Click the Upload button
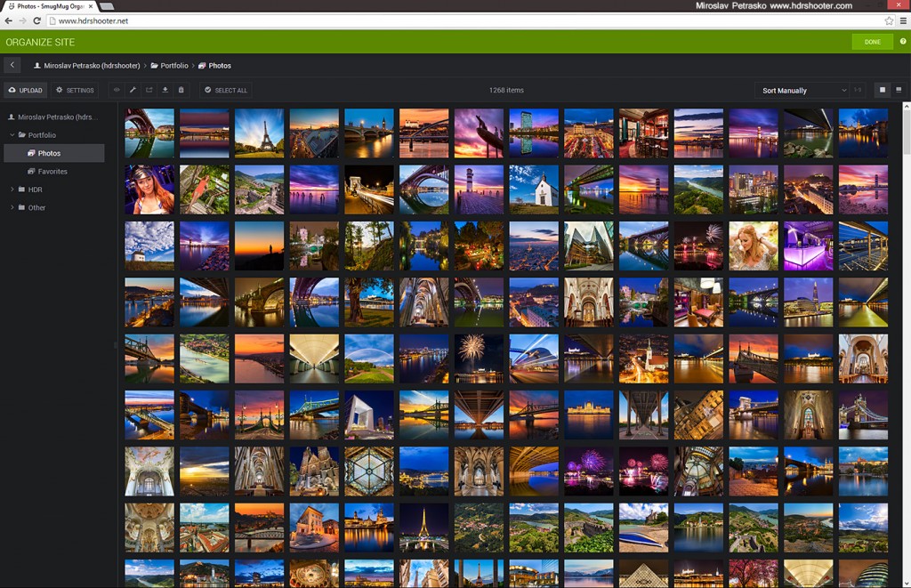 click(25, 90)
